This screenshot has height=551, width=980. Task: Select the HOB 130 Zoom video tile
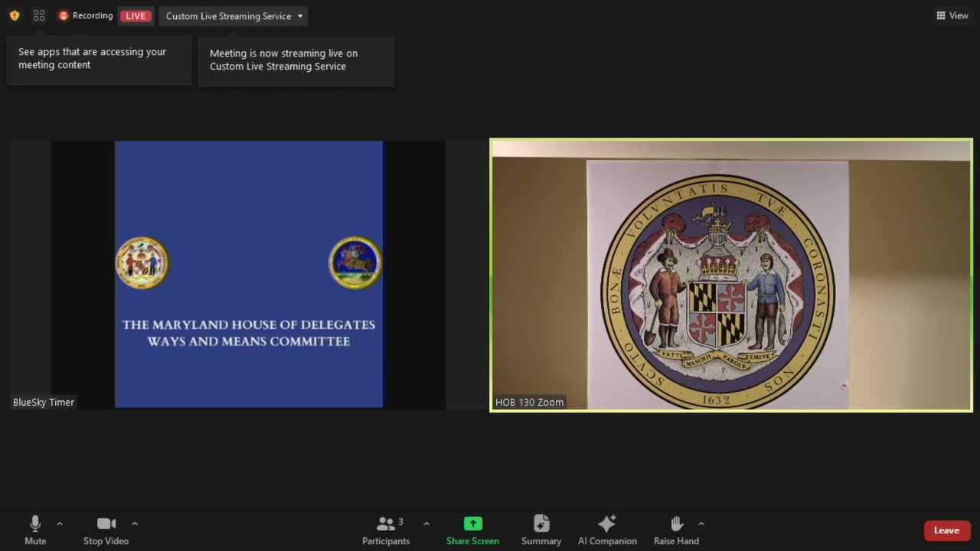tap(731, 275)
